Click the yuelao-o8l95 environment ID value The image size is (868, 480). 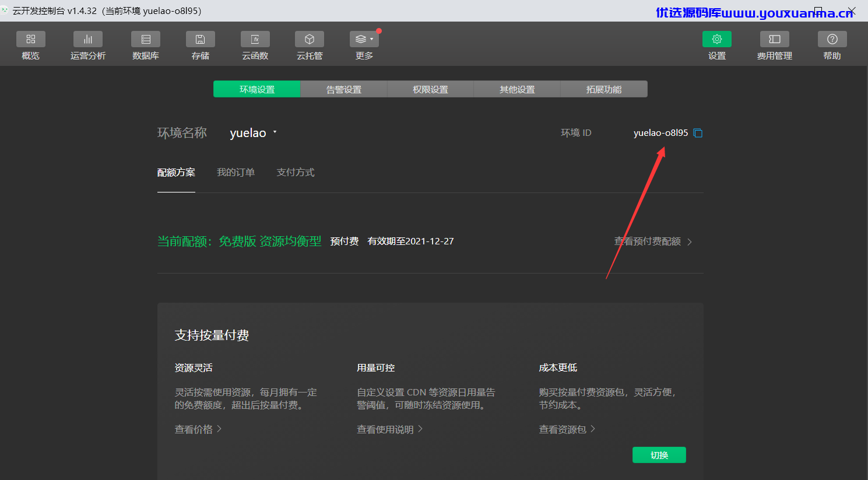point(660,133)
